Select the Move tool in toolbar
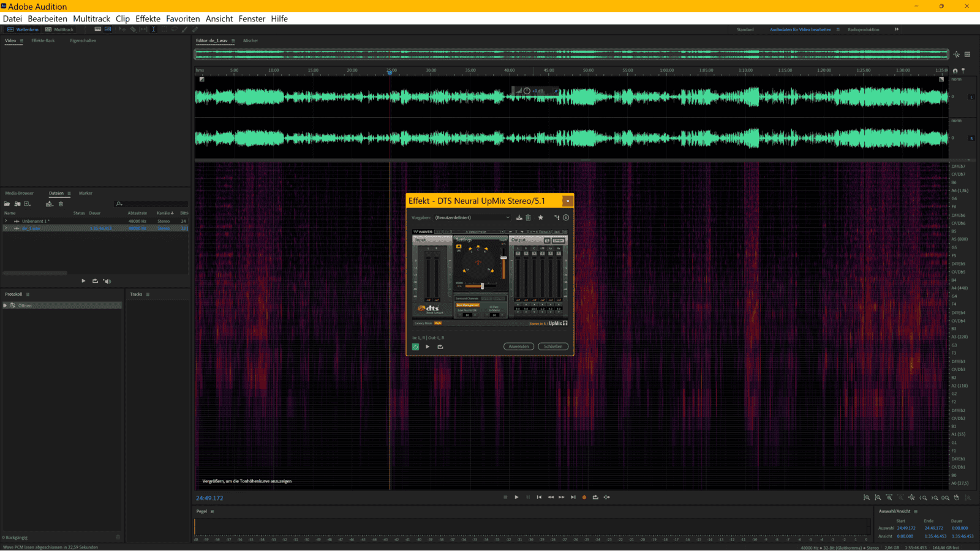Screen dimensions: 980x551 point(122,29)
